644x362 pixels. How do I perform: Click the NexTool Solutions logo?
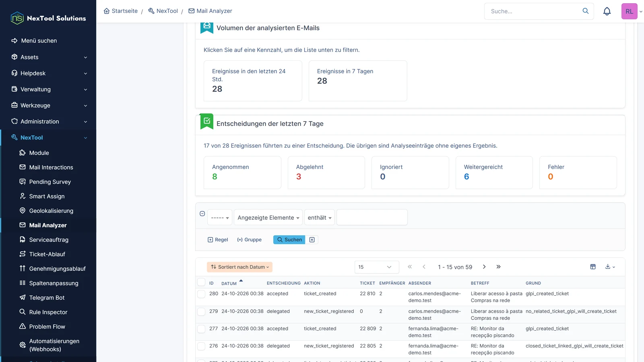[48, 18]
